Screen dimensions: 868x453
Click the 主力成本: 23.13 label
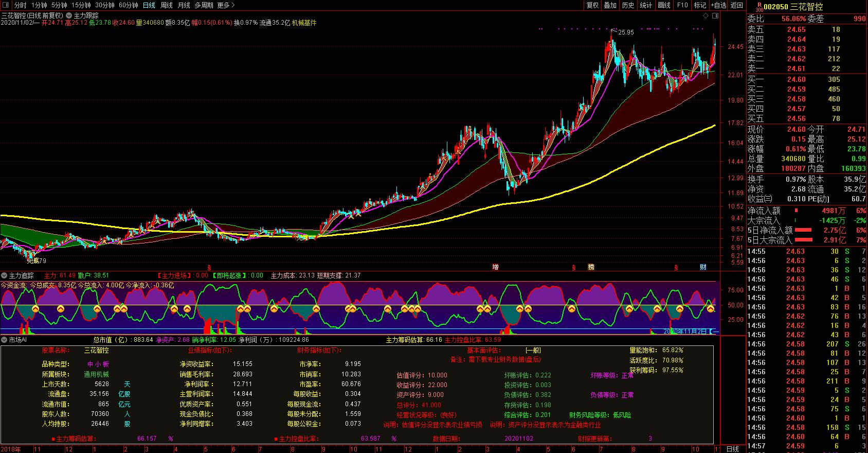293,275
